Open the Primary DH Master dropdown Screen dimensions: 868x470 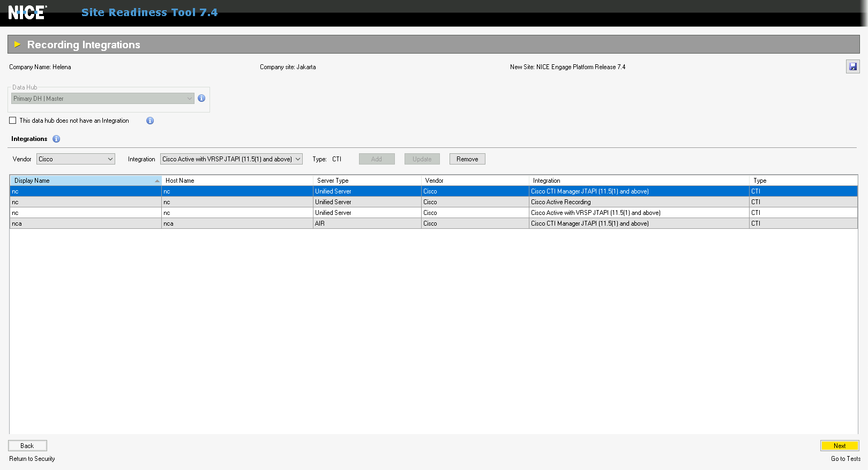click(x=102, y=99)
